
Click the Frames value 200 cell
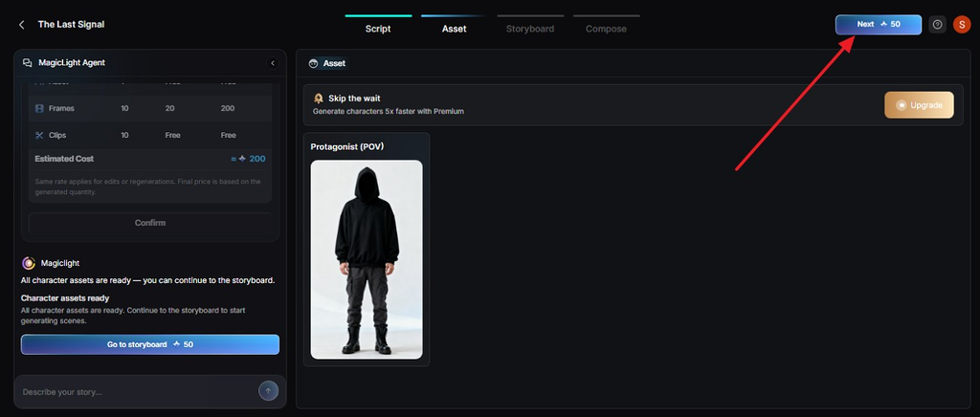click(228, 109)
